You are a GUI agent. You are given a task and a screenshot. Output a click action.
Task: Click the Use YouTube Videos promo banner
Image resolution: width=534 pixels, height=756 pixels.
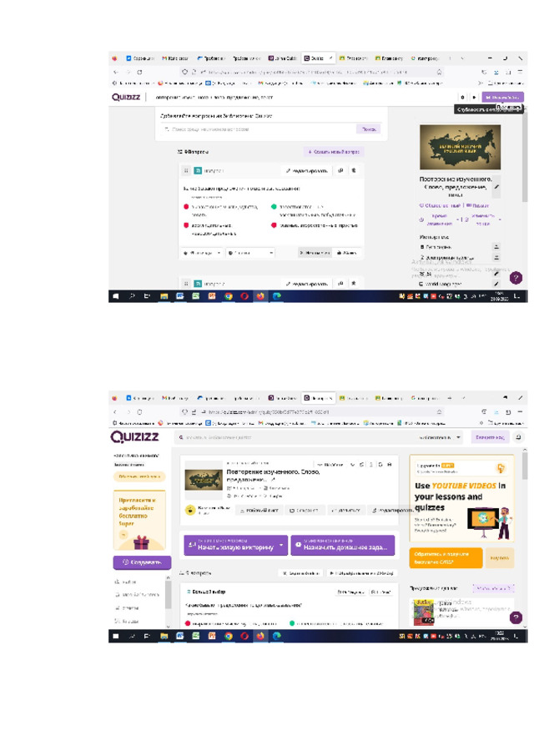point(461,499)
